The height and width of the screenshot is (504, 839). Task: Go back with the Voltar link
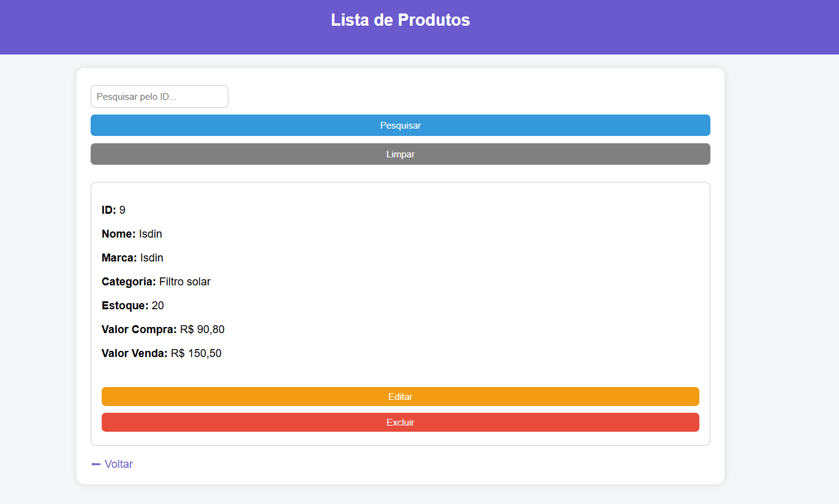pyautogui.click(x=112, y=464)
